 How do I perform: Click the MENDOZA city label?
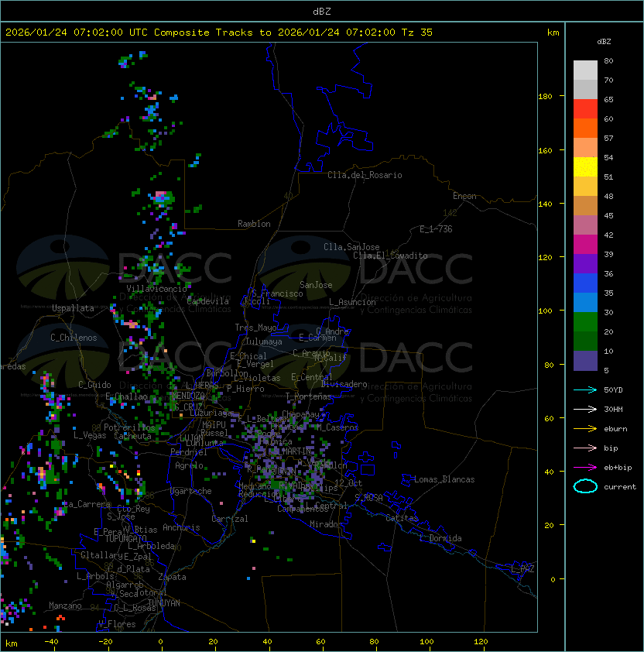188,396
